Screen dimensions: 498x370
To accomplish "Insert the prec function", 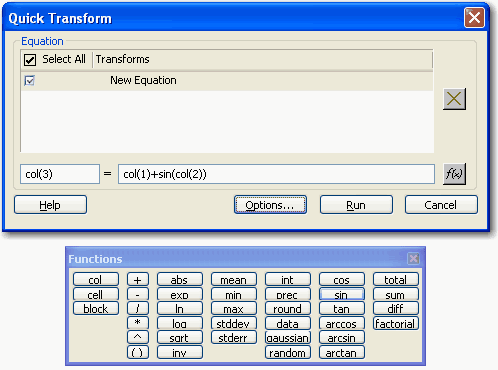I will pos(288,294).
